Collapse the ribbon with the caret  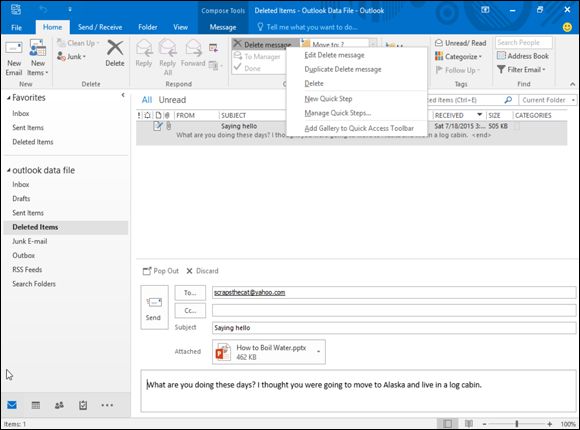[x=573, y=84]
